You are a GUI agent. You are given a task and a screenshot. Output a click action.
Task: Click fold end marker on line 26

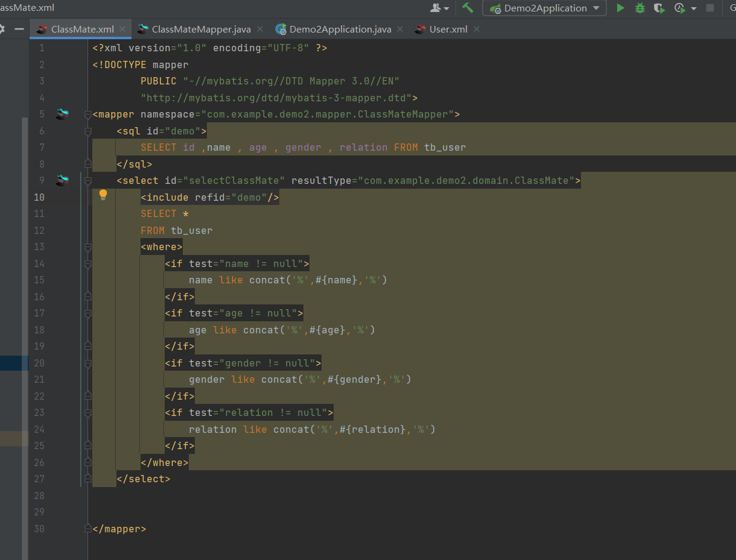coord(88,462)
